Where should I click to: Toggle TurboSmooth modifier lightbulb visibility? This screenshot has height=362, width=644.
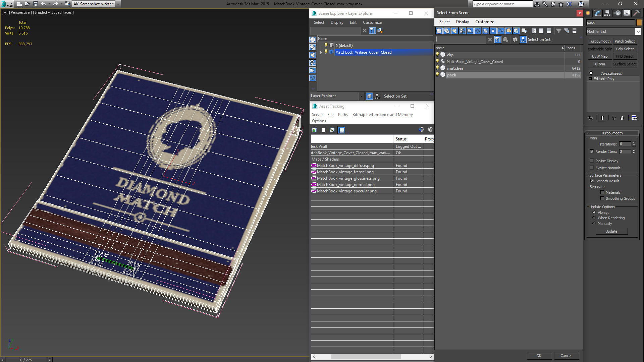pyautogui.click(x=591, y=73)
